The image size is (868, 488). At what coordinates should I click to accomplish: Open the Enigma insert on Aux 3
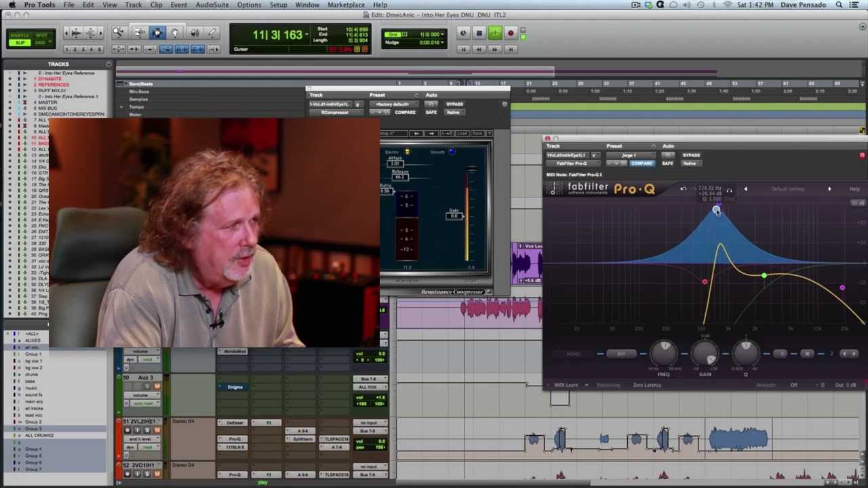tap(235, 387)
